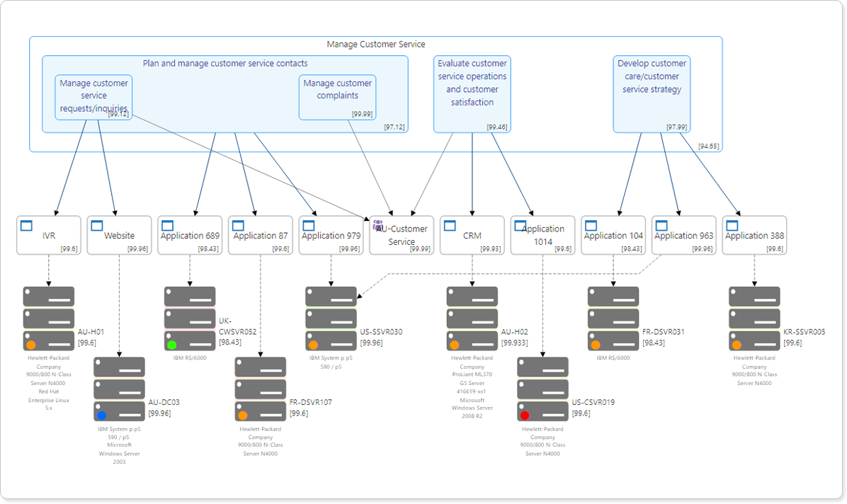
Task: Select the Evaluate customer service operations node
Action: (472, 92)
